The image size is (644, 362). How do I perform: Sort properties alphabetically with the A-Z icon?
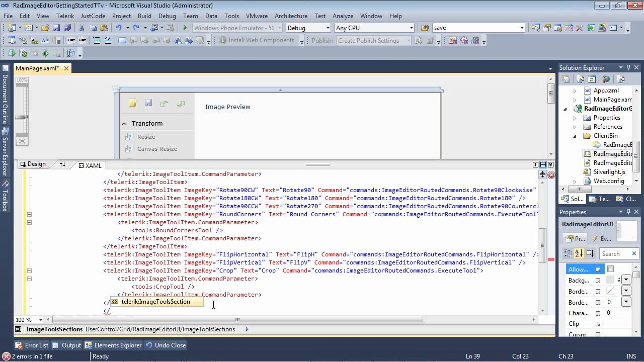click(579, 254)
